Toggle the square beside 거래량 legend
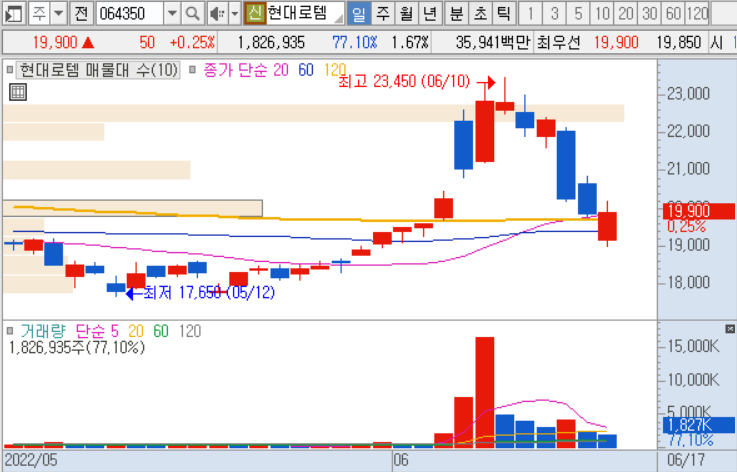This screenshot has width=737, height=472. point(9,331)
